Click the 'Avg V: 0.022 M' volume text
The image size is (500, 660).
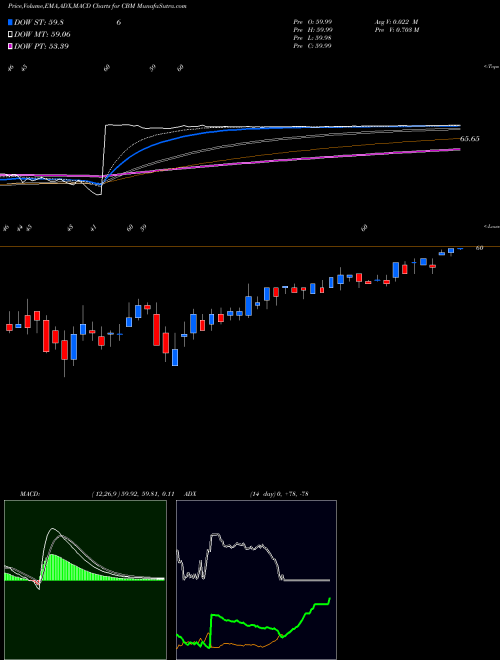coord(396,21)
